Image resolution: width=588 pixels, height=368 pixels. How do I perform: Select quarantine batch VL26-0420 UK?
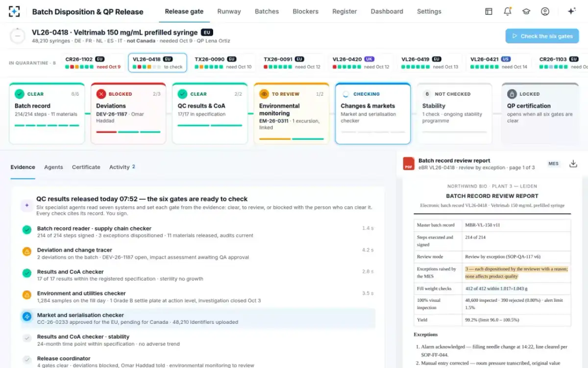pyautogui.click(x=361, y=62)
